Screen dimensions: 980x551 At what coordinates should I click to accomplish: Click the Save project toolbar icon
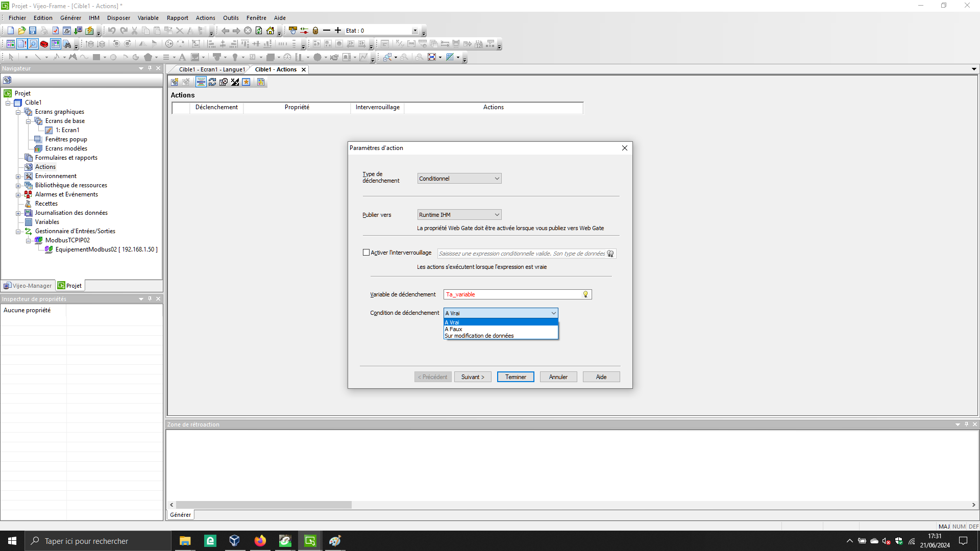pos(33,31)
